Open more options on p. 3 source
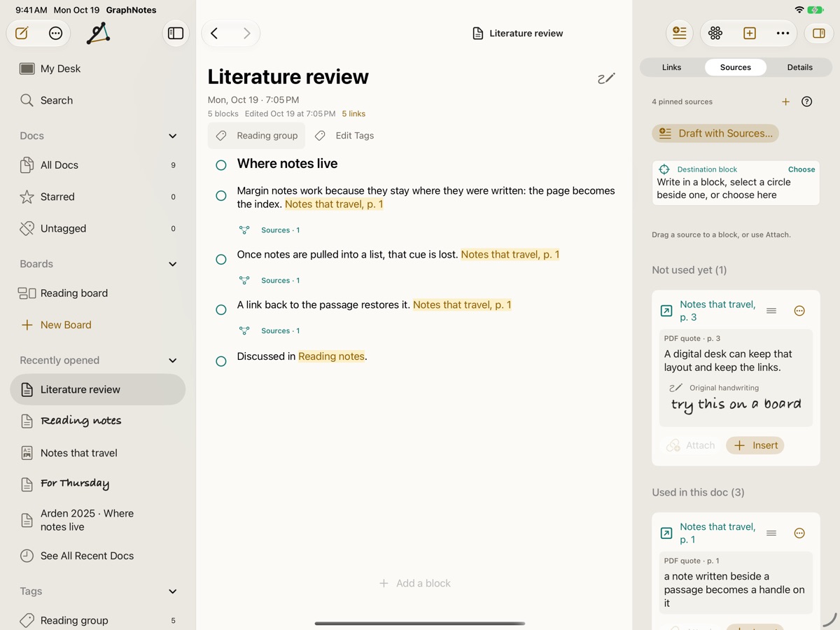The height and width of the screenshot is (630, 840). [799, 311]
